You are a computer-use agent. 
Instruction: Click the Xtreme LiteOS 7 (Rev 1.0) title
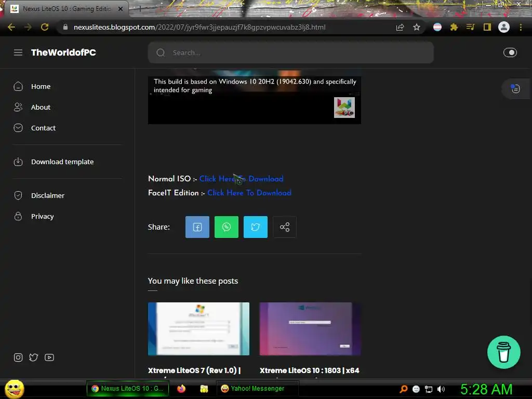click(194, 370)
